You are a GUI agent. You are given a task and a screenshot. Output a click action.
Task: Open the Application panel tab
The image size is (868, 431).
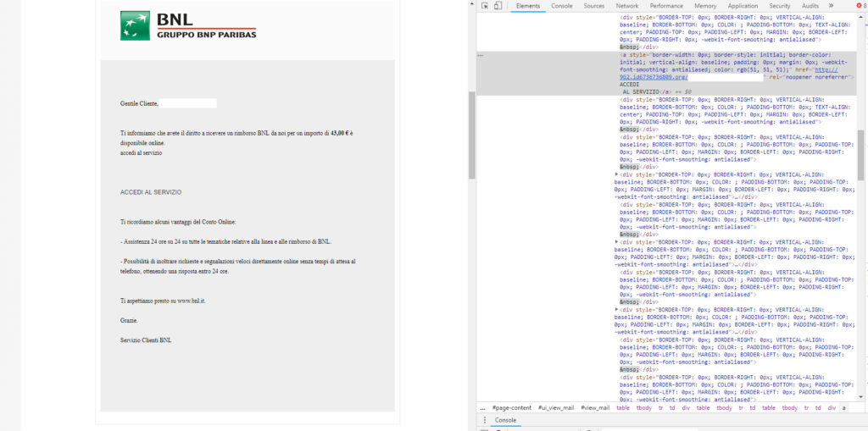pyautogui.click(x=743, y=6)
